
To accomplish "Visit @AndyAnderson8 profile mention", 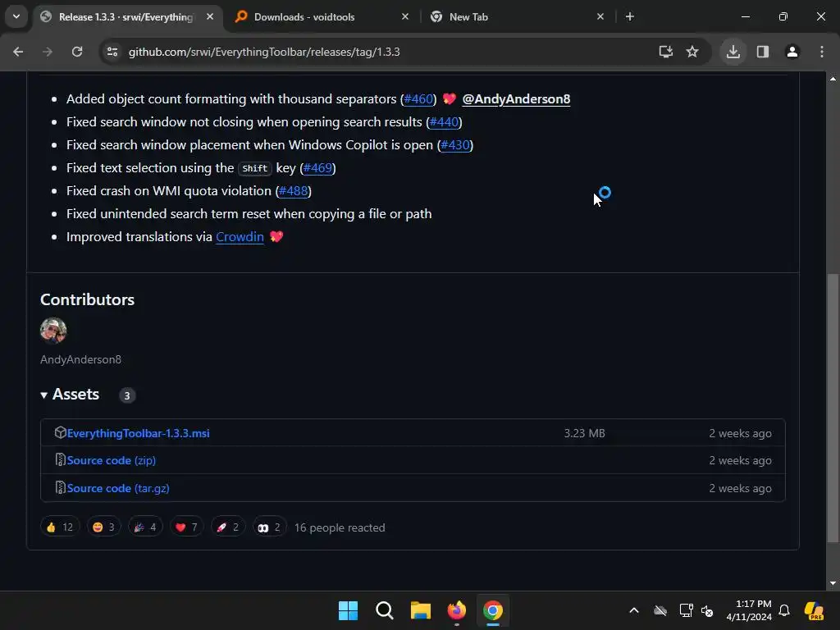I will point(516,99).
